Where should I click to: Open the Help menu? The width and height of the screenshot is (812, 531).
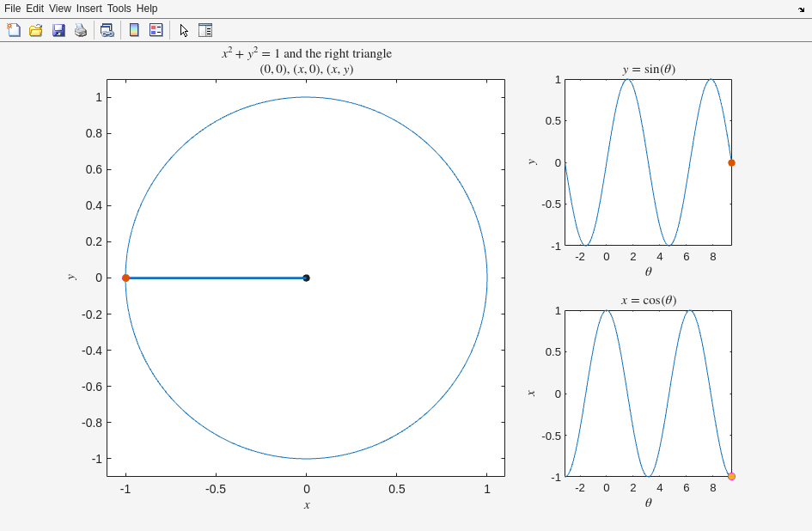(x=147, y=9)
